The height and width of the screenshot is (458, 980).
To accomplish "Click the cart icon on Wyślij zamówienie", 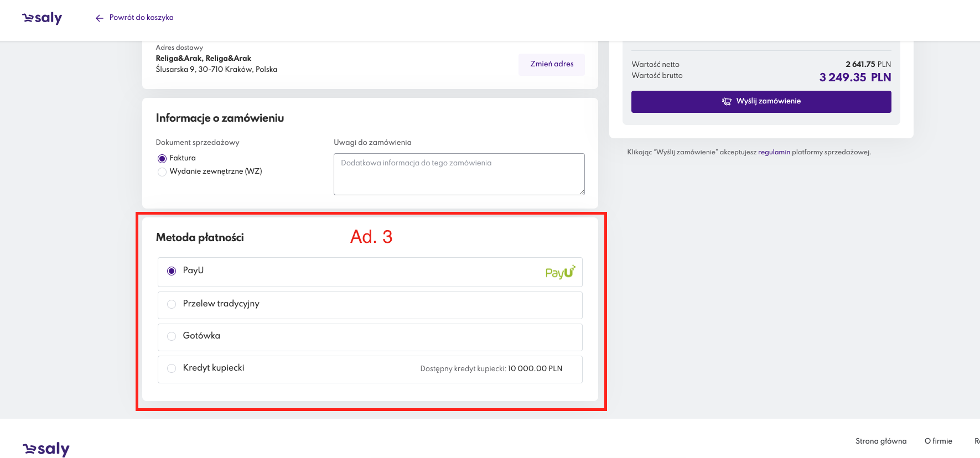I will point(727,101).
